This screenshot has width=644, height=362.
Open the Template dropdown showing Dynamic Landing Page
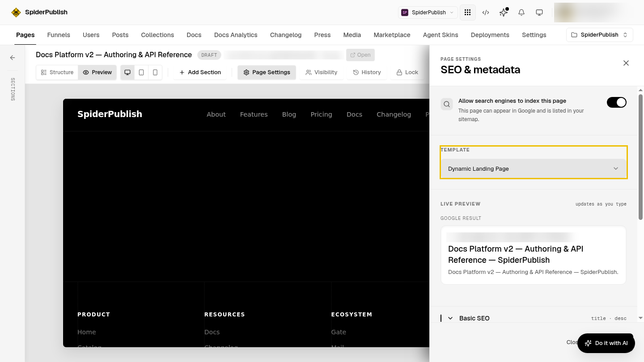[x=534, y=168]
